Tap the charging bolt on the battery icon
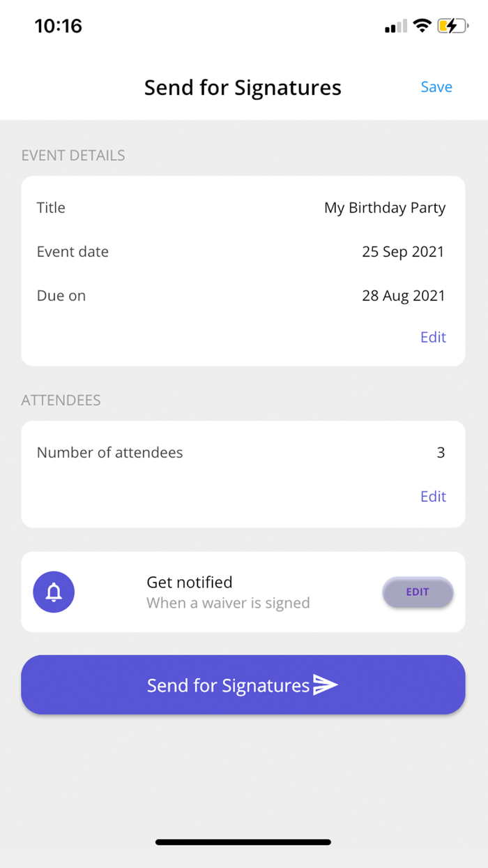The width and height of the screenshot is (488, 868). point(452,26)
